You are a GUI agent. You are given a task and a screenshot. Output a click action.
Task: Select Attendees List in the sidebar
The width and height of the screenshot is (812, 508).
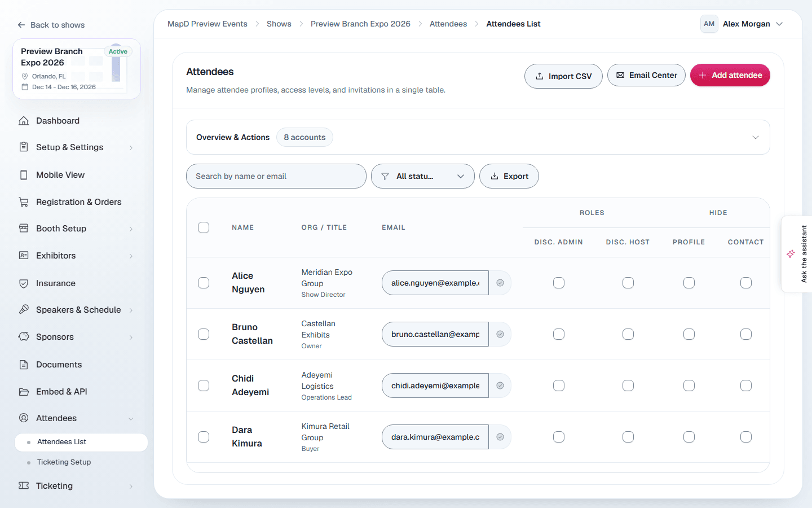[x=81, y=442]
